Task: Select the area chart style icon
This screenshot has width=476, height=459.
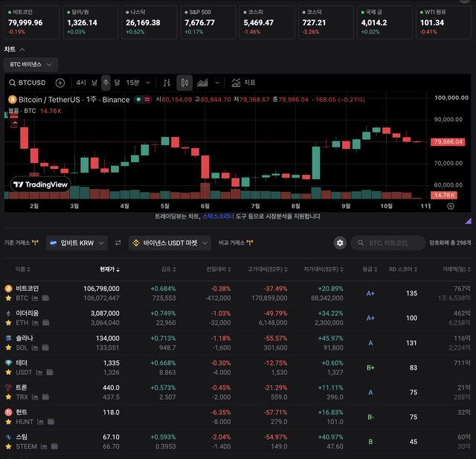Action: [202, 83]
